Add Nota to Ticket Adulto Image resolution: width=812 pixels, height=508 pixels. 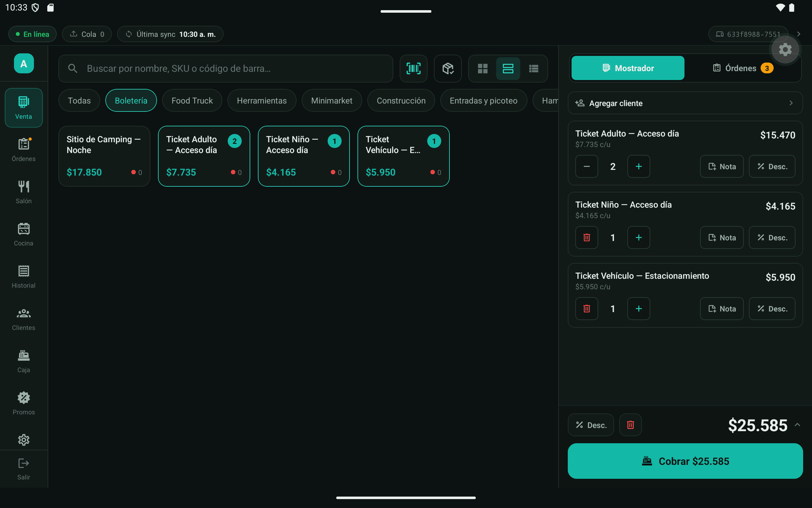coord(721,166)
